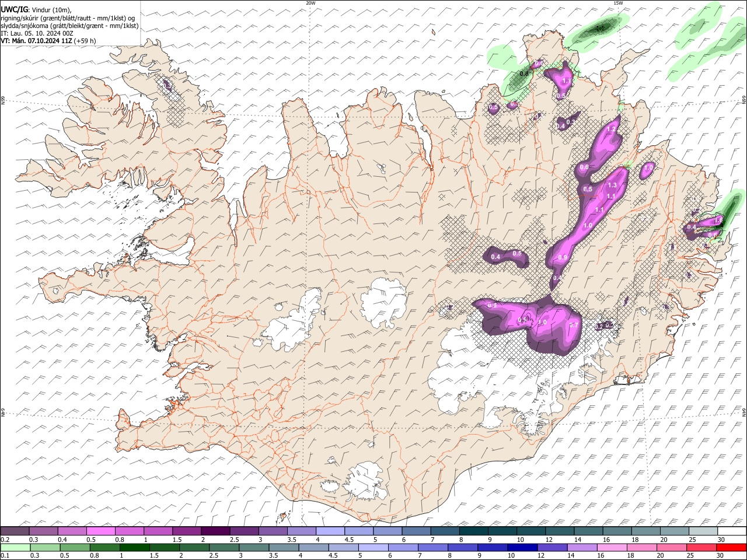747x560 pixels.
Task: Click the 'slydda/snjókoma' legend description line
Action: pos(69,26)
